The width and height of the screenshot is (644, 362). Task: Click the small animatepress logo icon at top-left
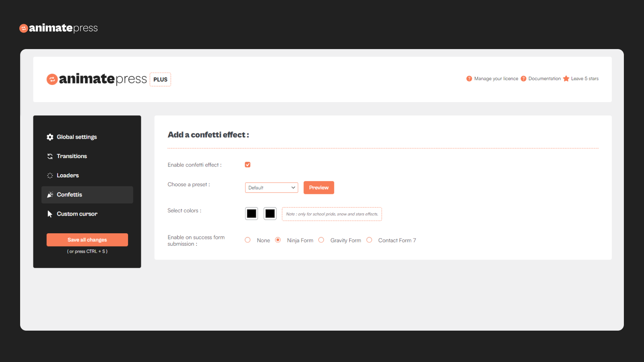pyautogui.click(x=24, y=28)
